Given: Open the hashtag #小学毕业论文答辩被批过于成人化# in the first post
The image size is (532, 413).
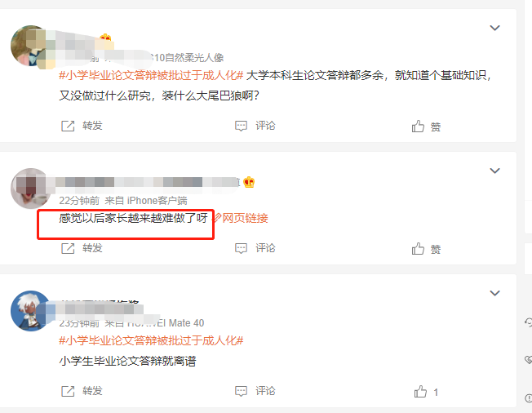Looking at the screenshot, I should pyautogui.click(x=151, y=75).
